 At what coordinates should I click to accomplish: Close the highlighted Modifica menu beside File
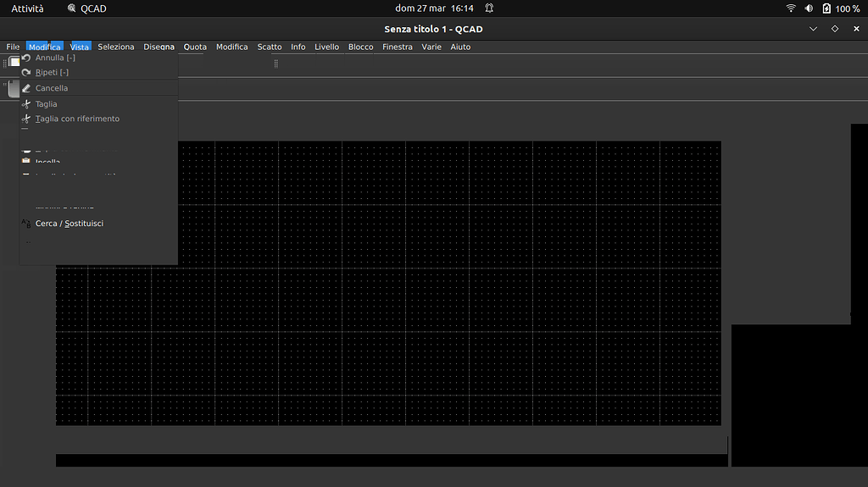click(45, 47)
